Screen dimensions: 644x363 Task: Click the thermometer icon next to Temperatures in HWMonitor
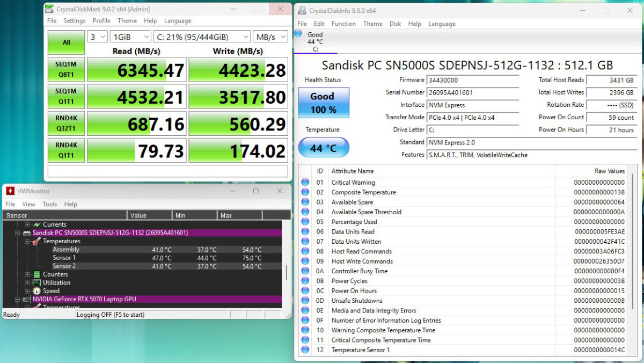click(36, 241)
